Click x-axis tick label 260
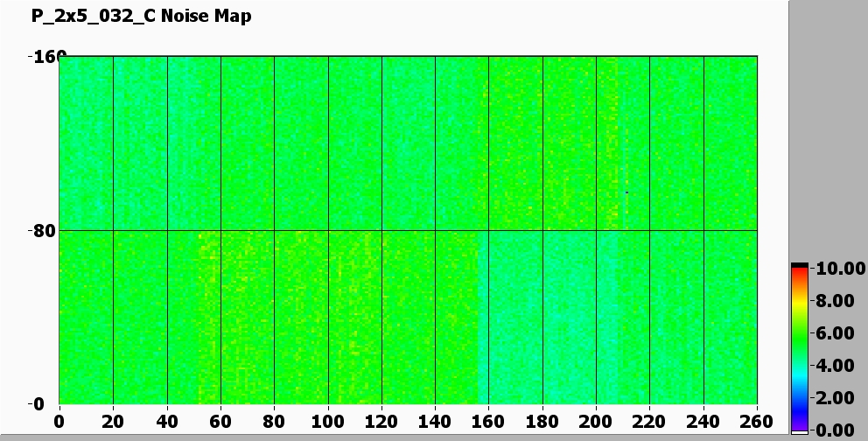Screen dimensions: 868x441 pos(757,422)
